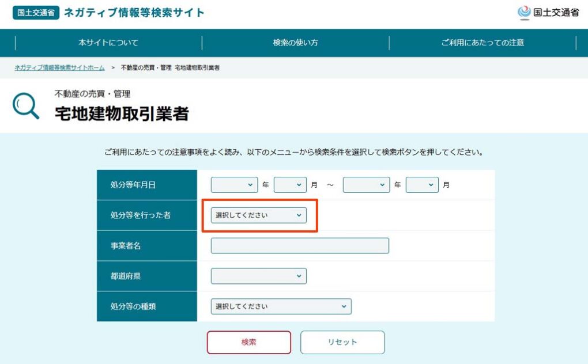Expand the end year dropdown after the tilde
This screenshot has width=588, height=364.
click(x=366, y=185)
